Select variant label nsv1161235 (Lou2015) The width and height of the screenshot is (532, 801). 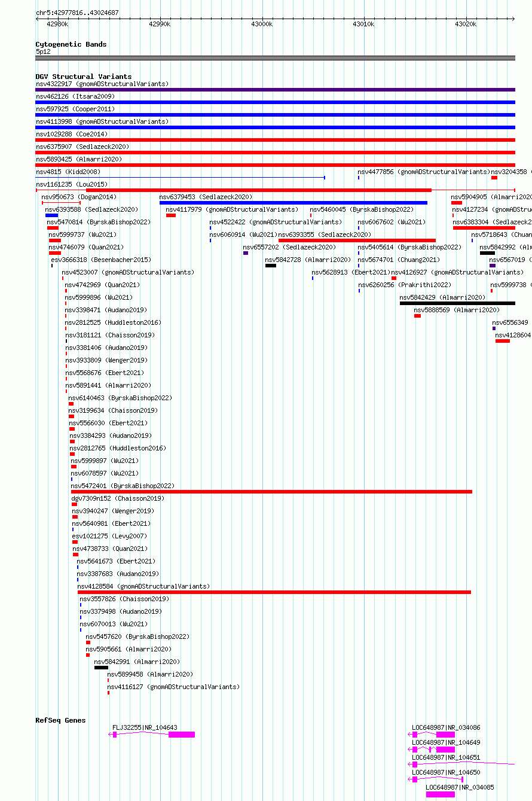(x=72, y=184)
